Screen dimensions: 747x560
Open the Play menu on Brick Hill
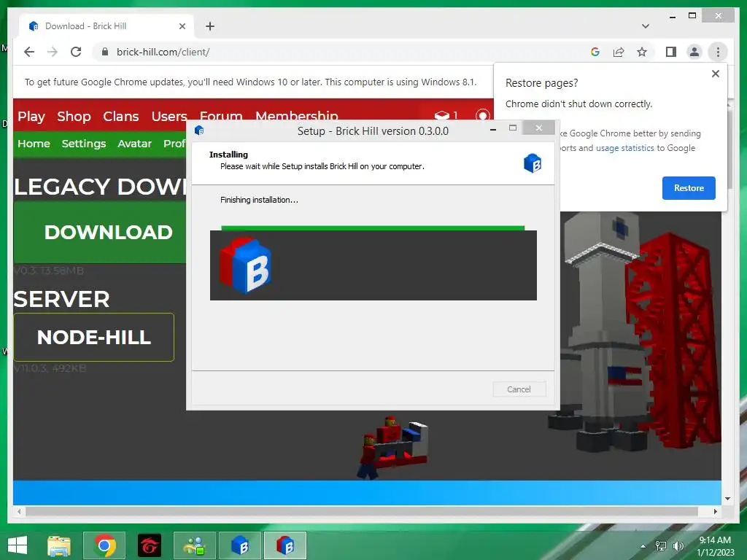31,116
